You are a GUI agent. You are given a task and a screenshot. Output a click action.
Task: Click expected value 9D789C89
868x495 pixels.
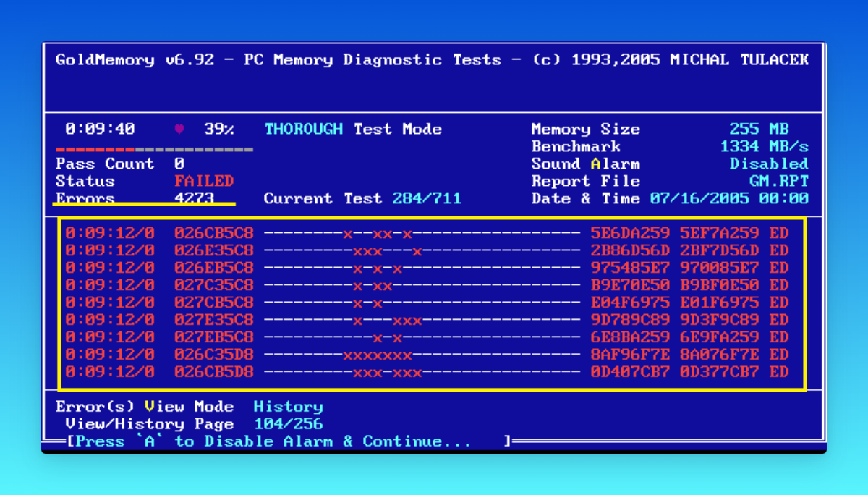630,321
